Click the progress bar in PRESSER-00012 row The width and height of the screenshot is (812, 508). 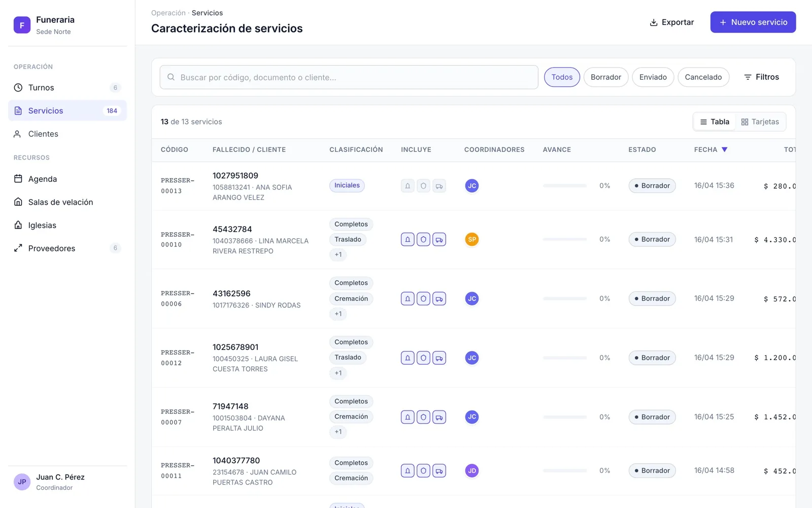point(565,358)
